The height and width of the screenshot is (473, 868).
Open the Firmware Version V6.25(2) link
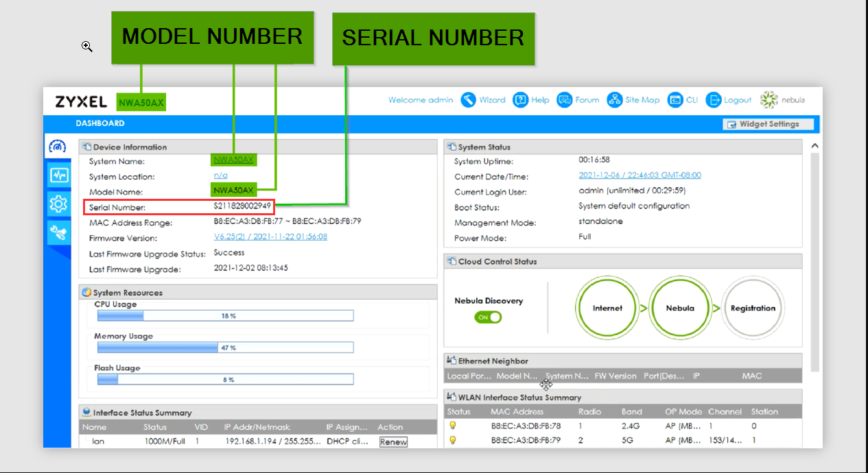[270, 236]
